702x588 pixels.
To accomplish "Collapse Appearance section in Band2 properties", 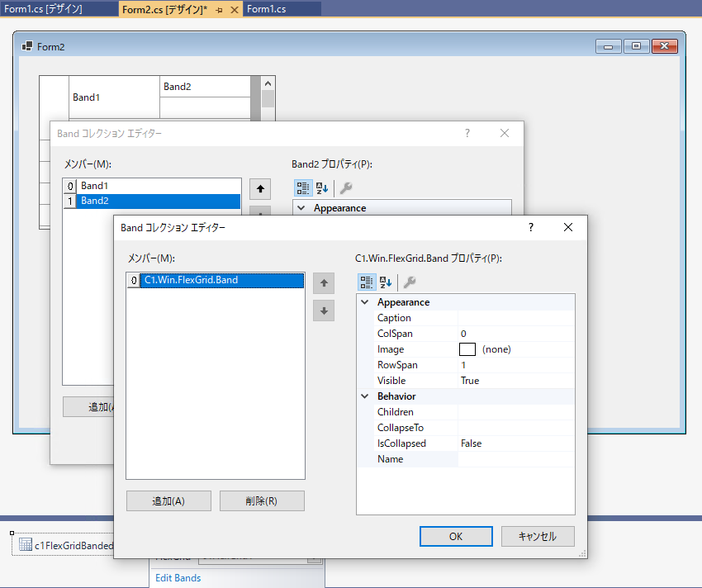I will tap(301, 208).
